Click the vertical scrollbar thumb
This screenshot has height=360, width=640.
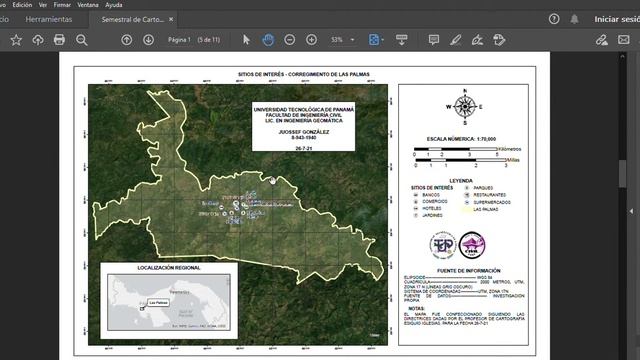pyautogui.click(x=622, y=174)
